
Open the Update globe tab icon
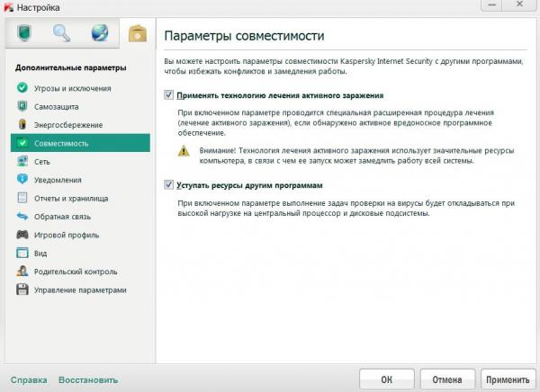coord(100,33)
